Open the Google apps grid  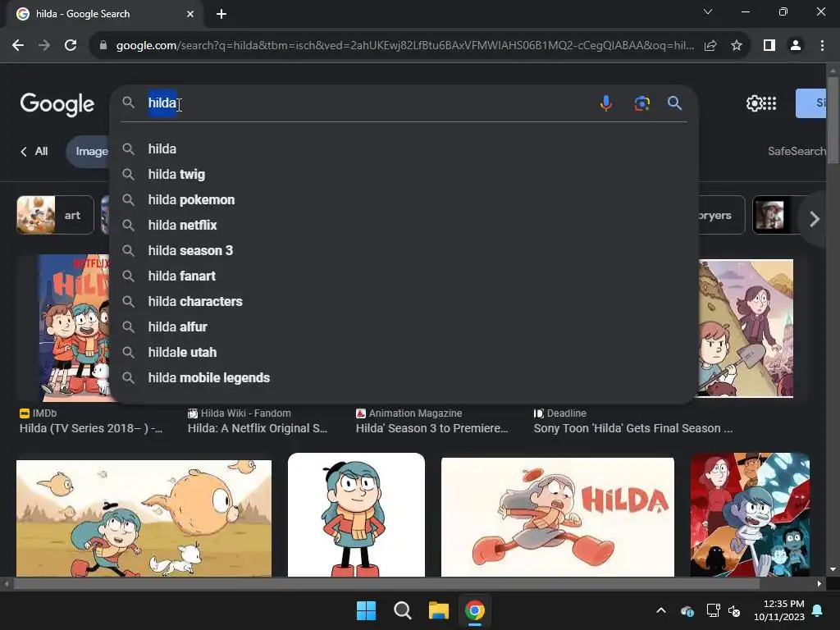pyautogui.click(x=769, y=103)
